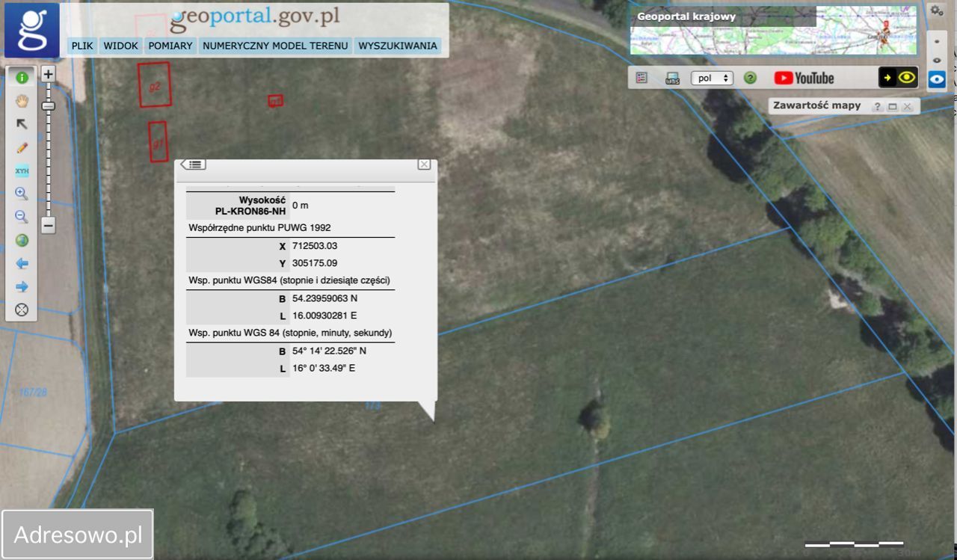Viewport: 957px width, 560px height.
Task: Show full extent with globe icon
Action: pyautogui.click(x=22, y=240)
